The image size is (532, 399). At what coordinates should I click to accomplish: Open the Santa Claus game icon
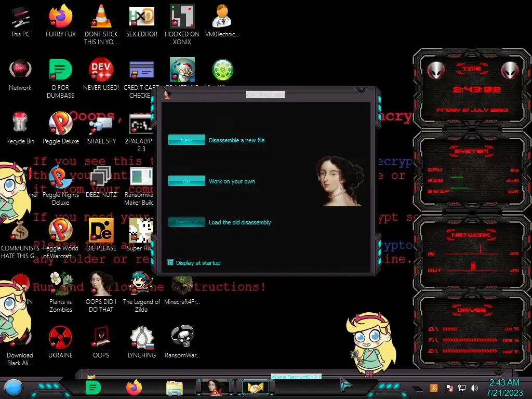[182, 70]
